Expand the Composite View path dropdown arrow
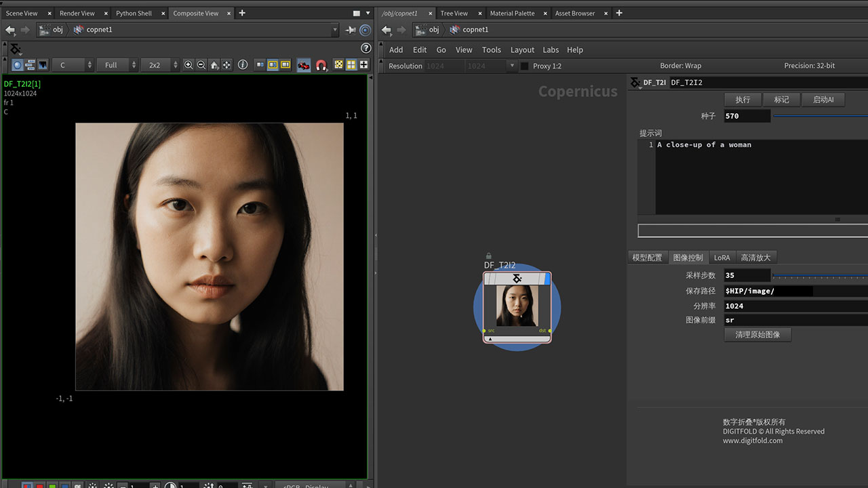This screenshot has height=488, width=868. point(335,30)
